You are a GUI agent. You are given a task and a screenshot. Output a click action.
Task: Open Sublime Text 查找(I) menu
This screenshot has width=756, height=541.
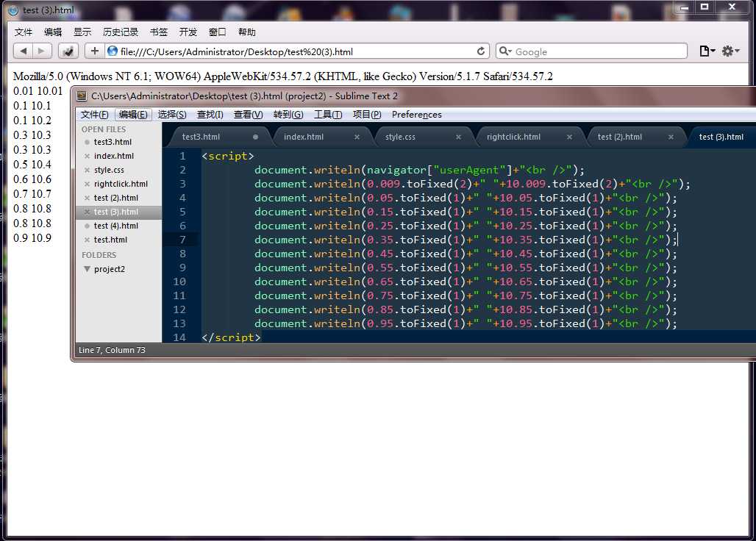[x=210, y=114]
